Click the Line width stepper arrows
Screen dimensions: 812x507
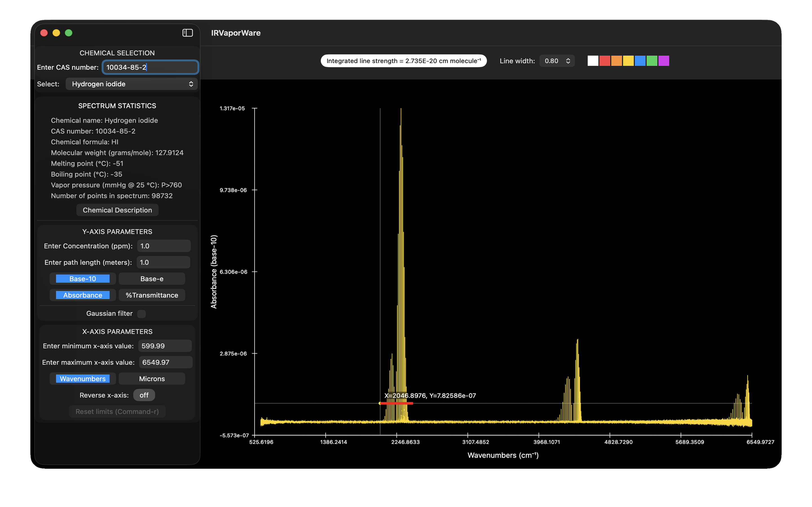pos(568,61)
